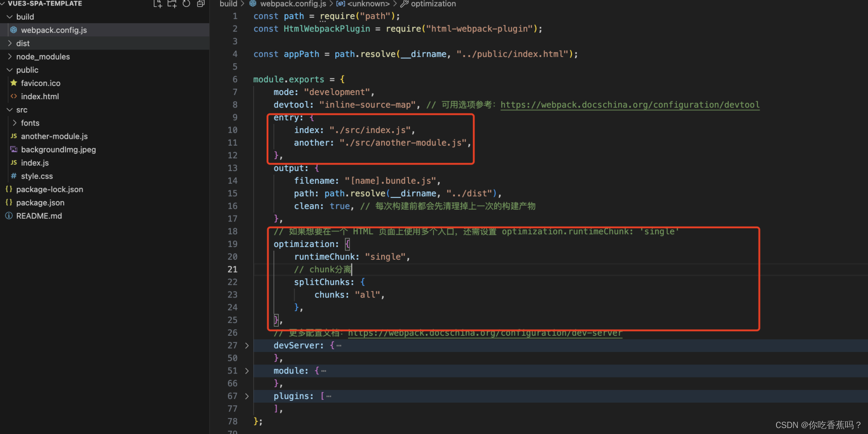Click the HTML icon of index.html
The height and width of the screenshot is (434, 868).
point(14,96)
